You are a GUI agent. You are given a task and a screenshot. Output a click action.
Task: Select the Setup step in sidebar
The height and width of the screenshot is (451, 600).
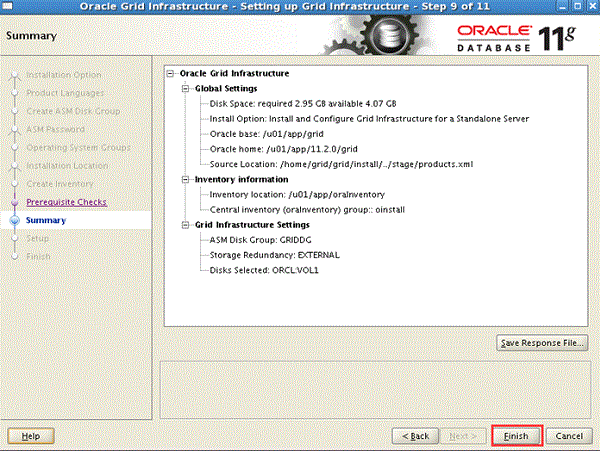point(38,238)
